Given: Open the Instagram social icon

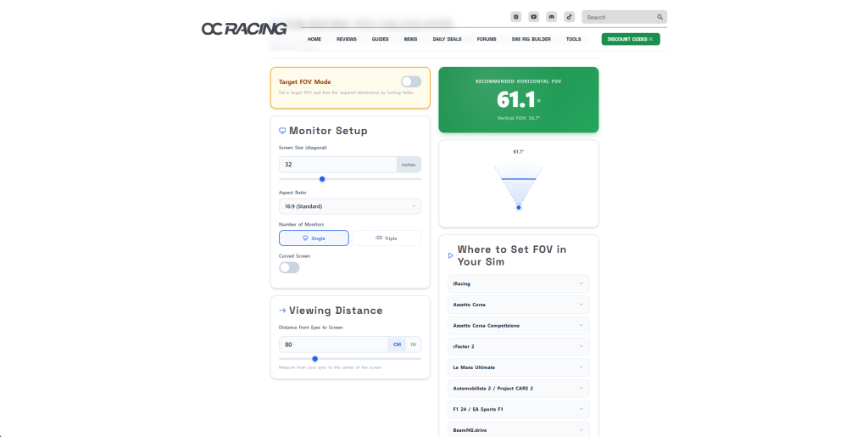Looking at the screenshot, I should point(516,17).
